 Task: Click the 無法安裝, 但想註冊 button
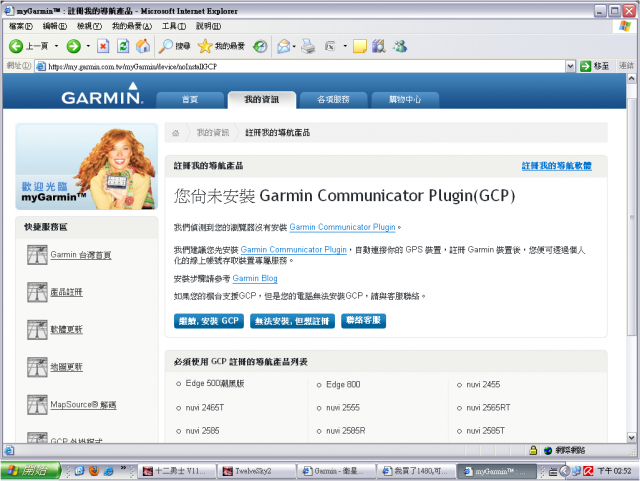click(292, 321)
